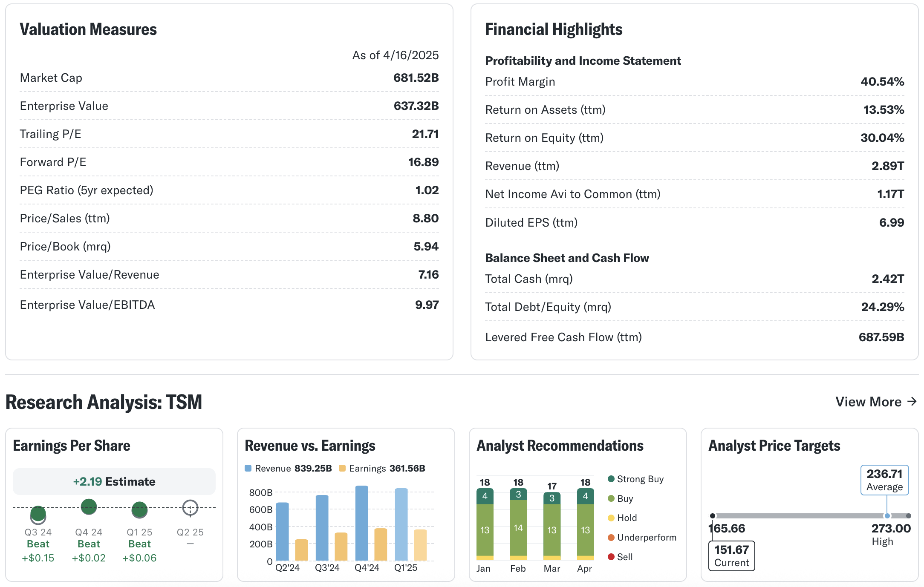
Task: Click the Sell legend red dot
Action: point(611,557)
